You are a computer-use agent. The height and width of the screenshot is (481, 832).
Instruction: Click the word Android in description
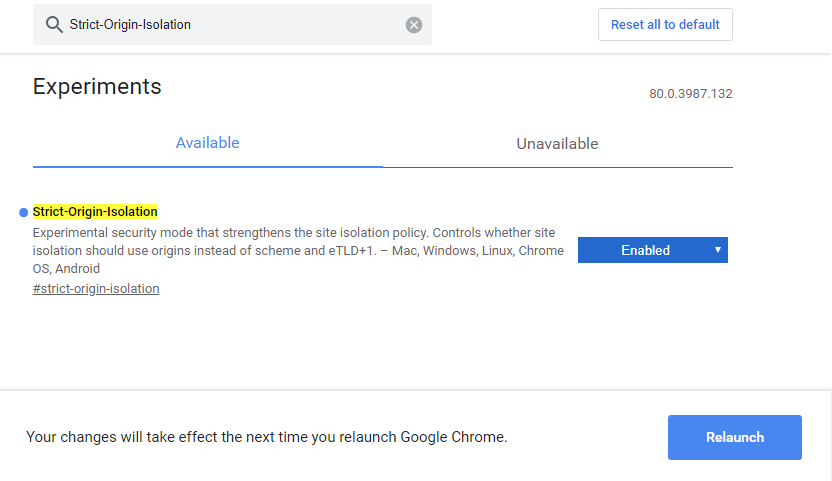pos(77,269)
